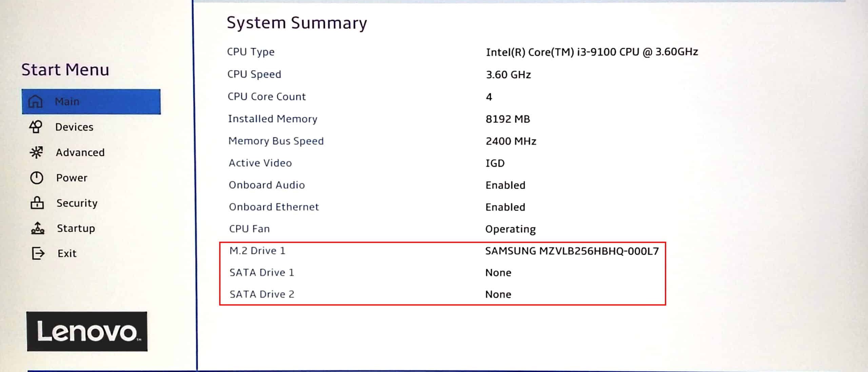This screenshot has width=868, height=372.
Task: Select the Exit menu item
Action: click(x=67, y=253)
